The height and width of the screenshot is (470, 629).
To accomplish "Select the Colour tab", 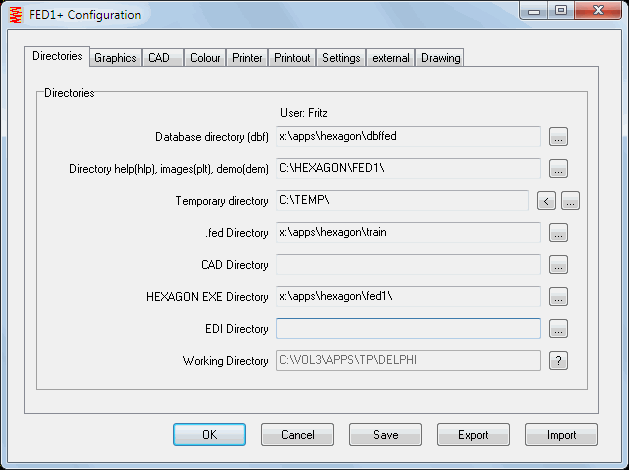I will (x=205, y=58).
